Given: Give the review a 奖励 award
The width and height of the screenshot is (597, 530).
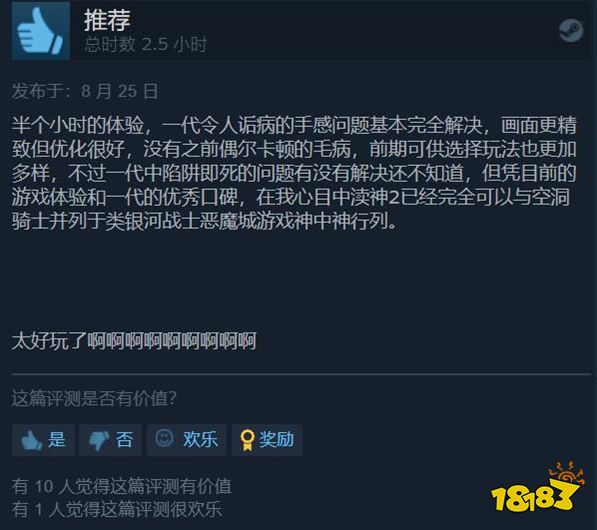Looking at the screenshot, I should (x=267, y=440).
